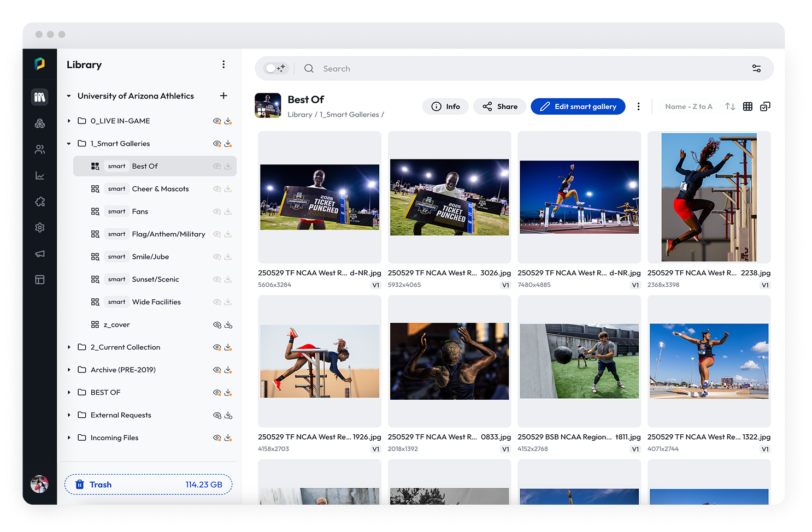
Task: Download the 1_Smart Galleries folder
Action: pyautogui.click(x=228, y=144)
